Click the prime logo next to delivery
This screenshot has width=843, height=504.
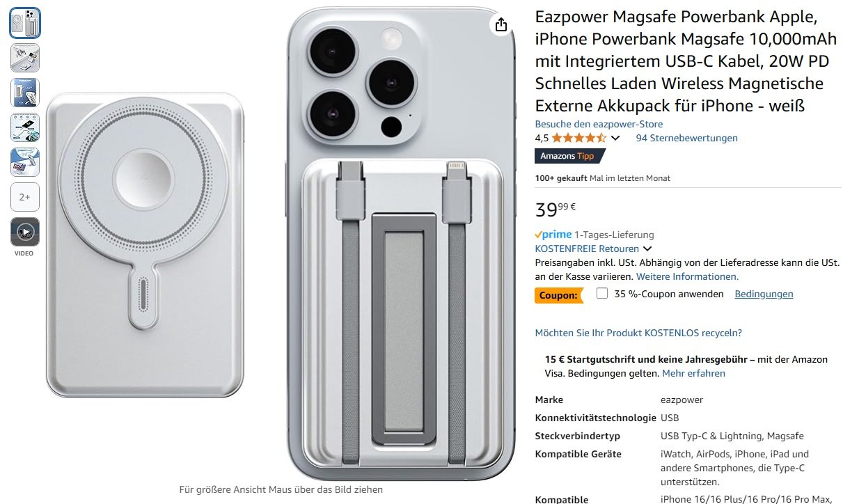[553, 235]
